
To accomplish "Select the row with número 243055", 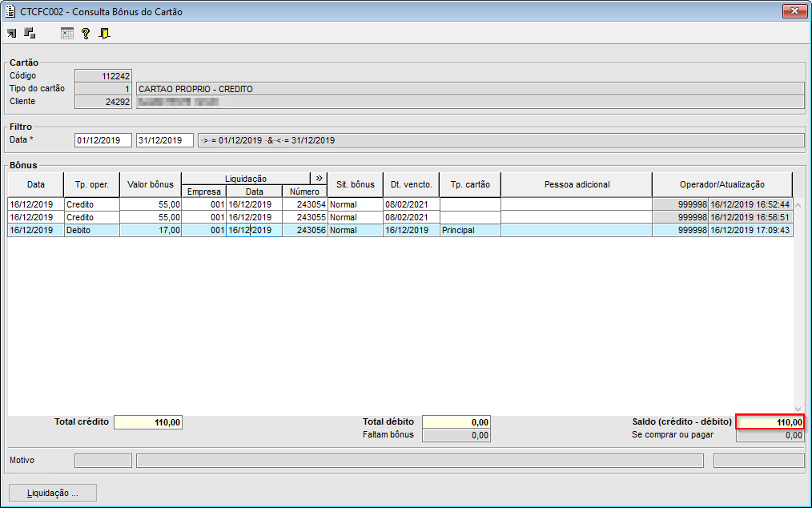I will (x=400, y=217).
